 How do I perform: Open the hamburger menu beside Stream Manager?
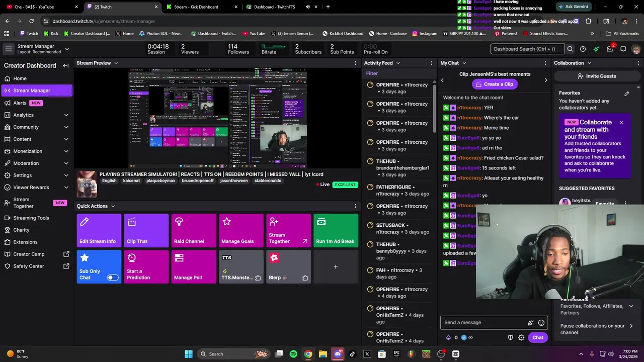[x=9, y=49]
